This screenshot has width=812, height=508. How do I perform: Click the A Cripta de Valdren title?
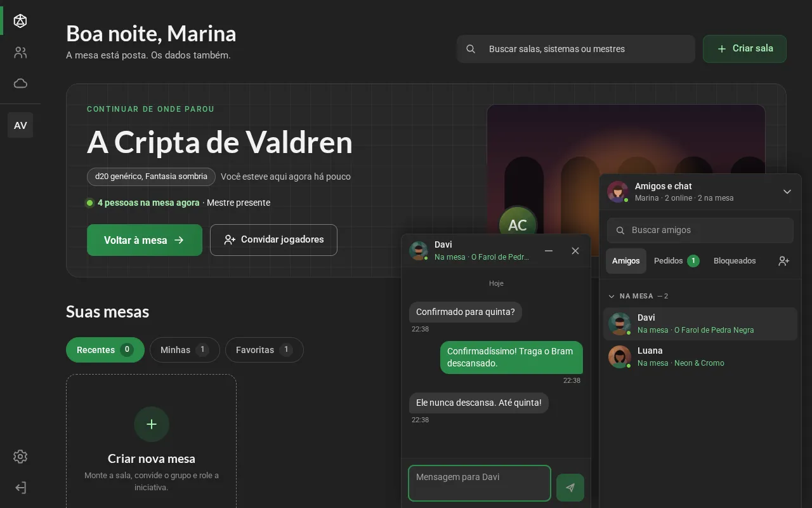(219, 142)
